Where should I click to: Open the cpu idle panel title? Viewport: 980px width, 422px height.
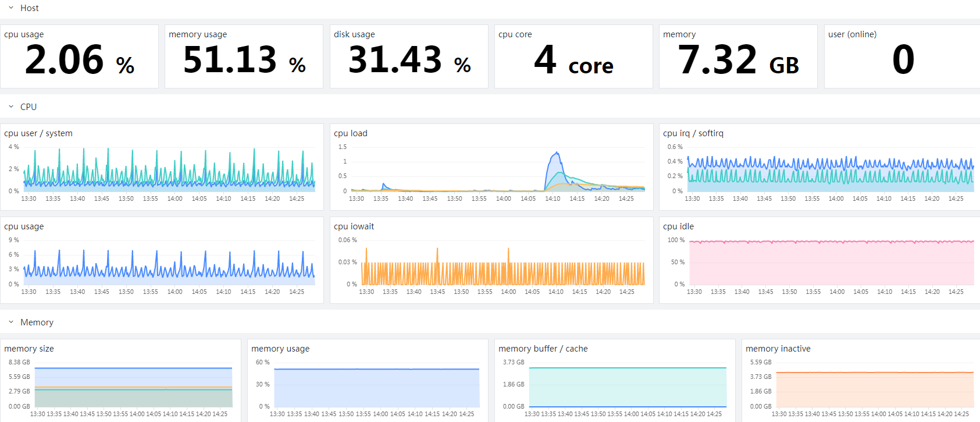click(x=678, y=226)
